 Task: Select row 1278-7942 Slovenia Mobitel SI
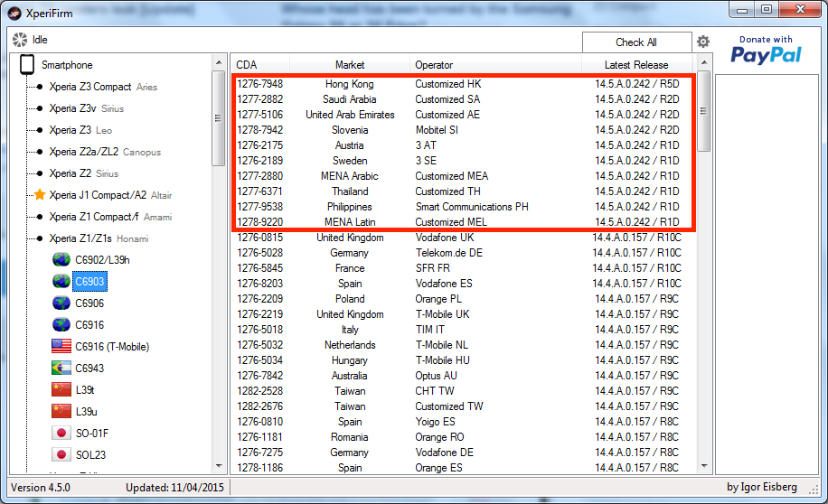coord(464,130)
